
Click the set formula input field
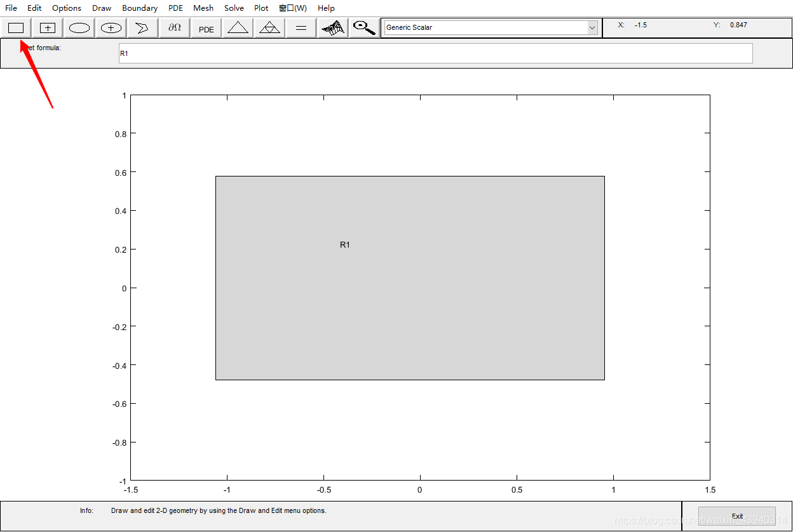point(435,53)
